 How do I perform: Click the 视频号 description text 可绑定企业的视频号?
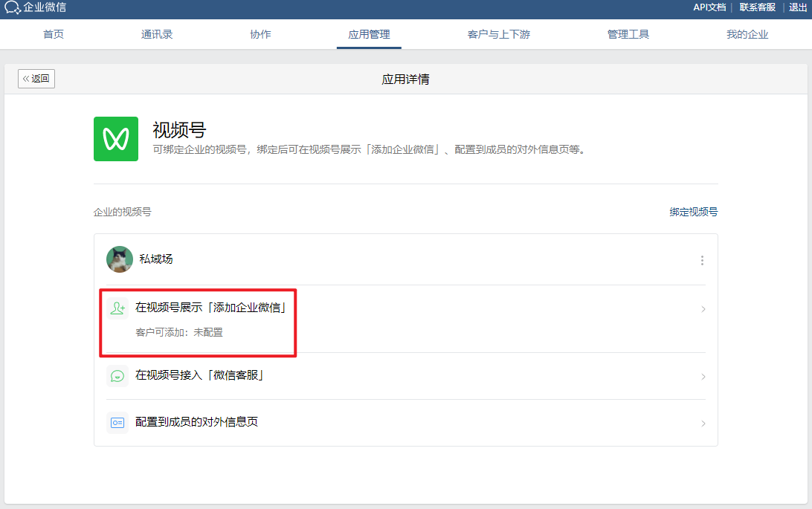[x=370, y=149]
